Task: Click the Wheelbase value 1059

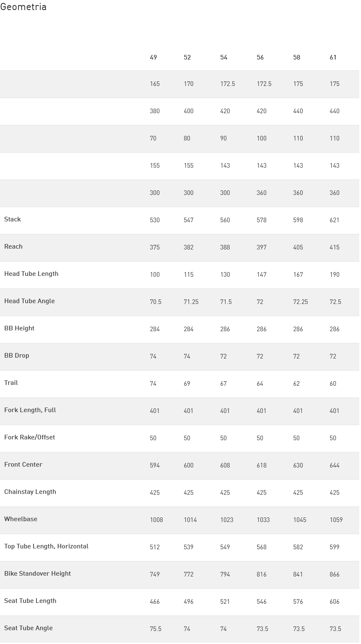Action: tap(336, 520)
